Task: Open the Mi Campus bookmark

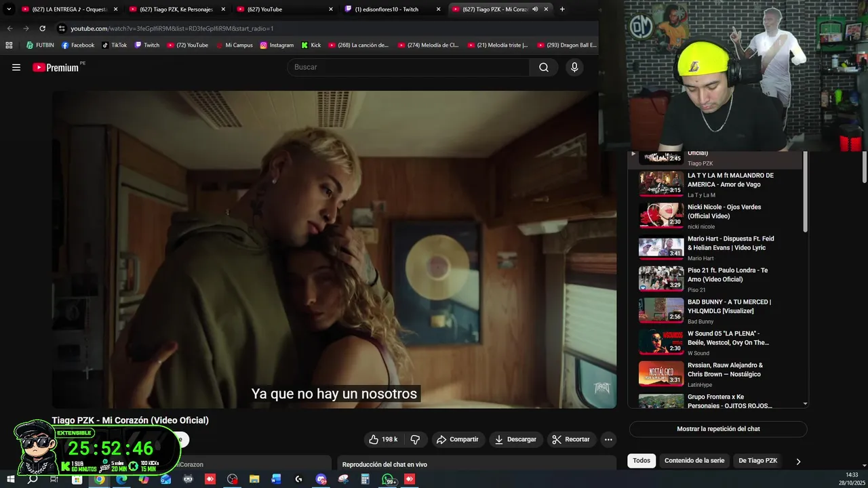Action: (234, 45)
